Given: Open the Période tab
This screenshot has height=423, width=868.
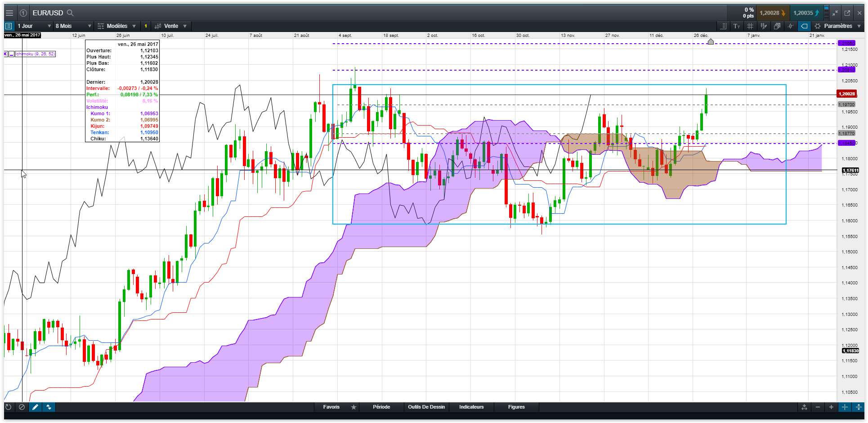Looking at the screenshot, I should (x=381, y=407).
